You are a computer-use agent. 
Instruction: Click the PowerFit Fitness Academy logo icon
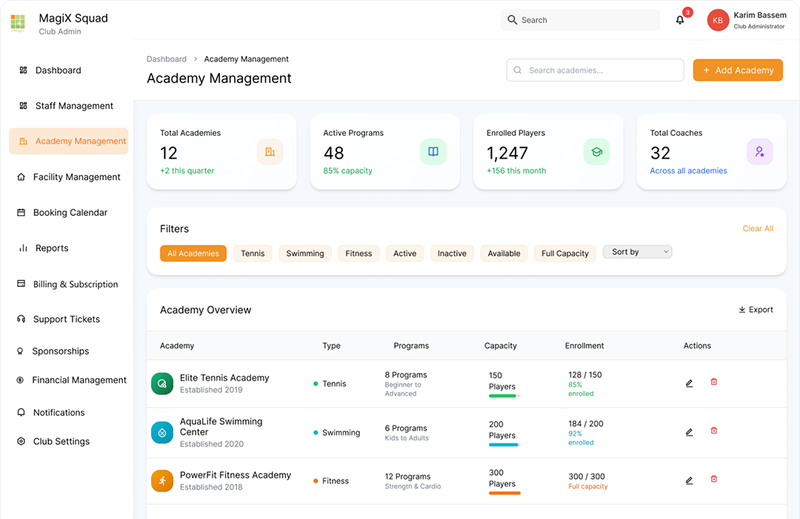[x=162, y=481]
